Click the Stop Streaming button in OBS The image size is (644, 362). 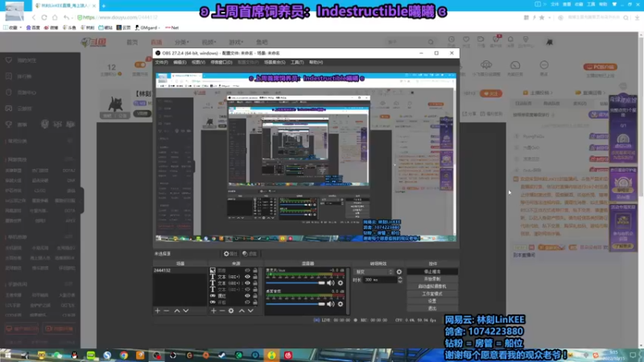click(432, 272)
